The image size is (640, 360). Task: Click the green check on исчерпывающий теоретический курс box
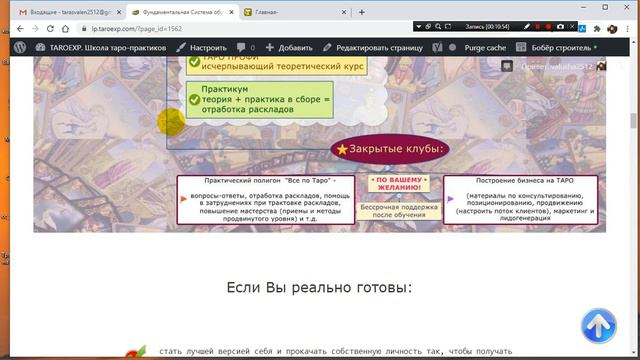point(194,62)
